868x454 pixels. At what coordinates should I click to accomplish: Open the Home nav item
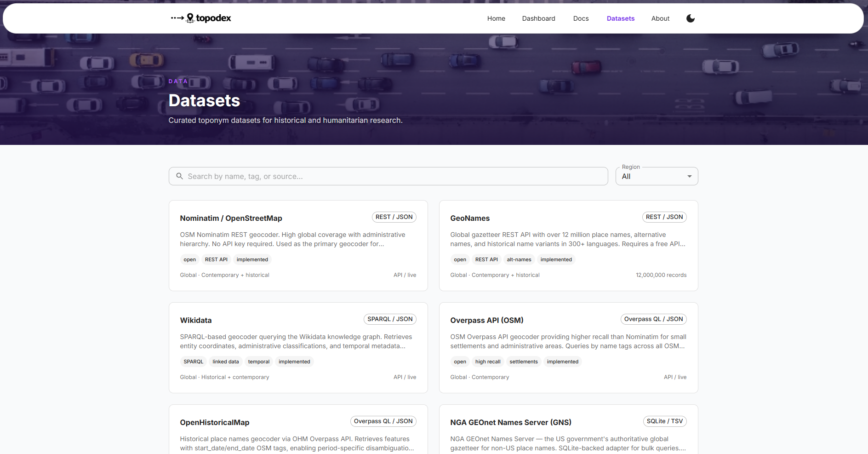coord(496,18)
